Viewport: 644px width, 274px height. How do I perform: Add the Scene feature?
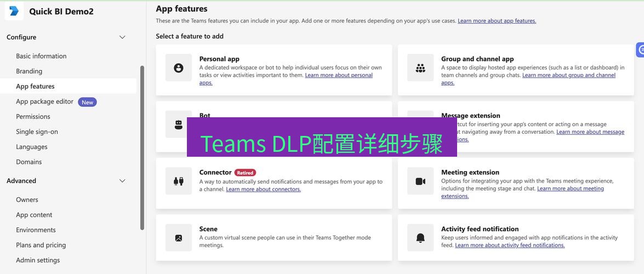click(x=274, y=237)
